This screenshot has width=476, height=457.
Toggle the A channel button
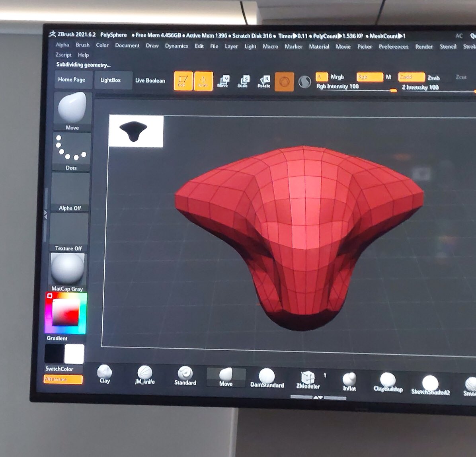(322, 77)
